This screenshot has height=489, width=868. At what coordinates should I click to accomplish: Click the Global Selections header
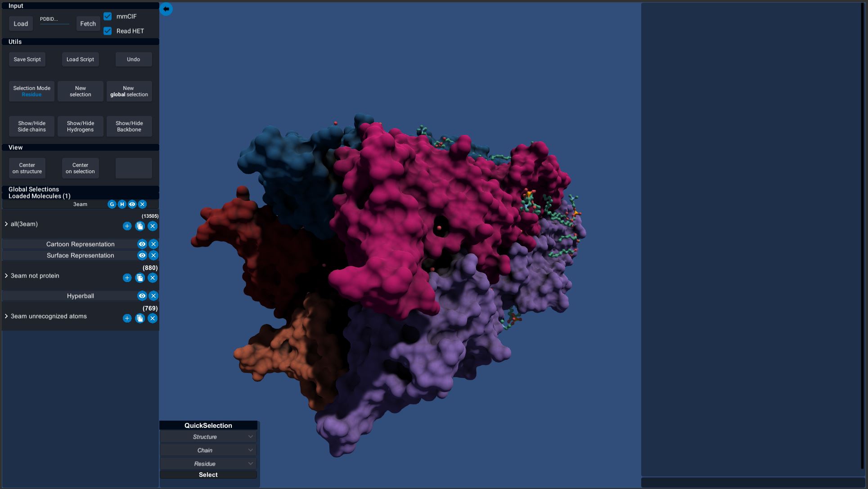pos(81,189)
